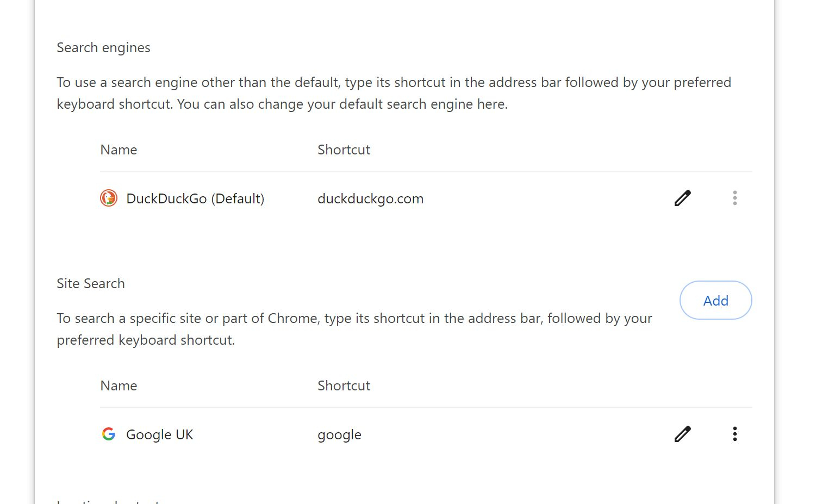Add a new site search

coord(715,300)
